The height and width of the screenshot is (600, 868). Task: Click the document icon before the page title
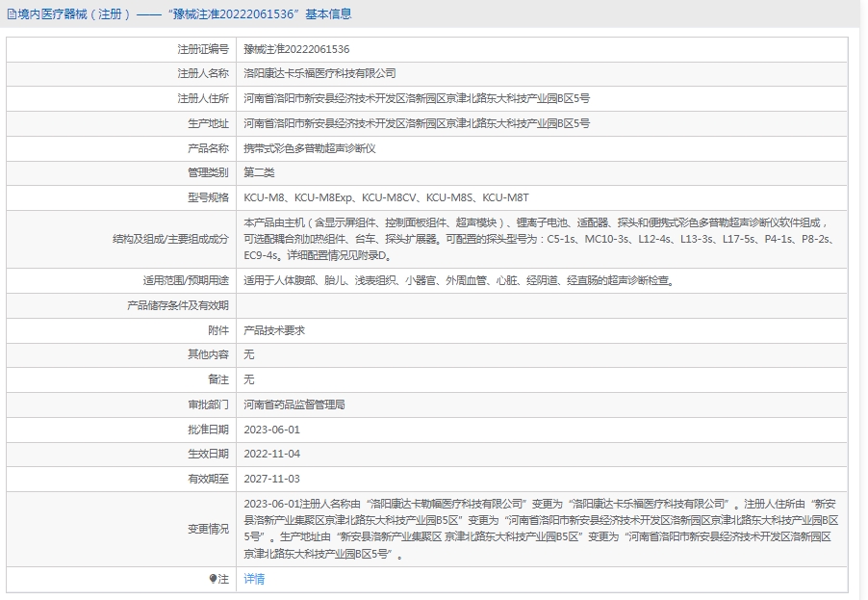[x=12, y=14]
